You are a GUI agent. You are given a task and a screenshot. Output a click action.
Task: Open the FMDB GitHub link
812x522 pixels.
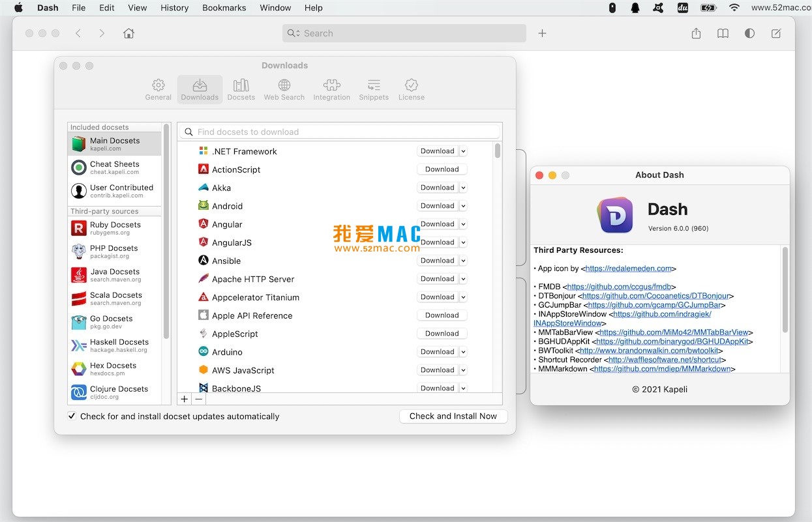click(620, 287)
